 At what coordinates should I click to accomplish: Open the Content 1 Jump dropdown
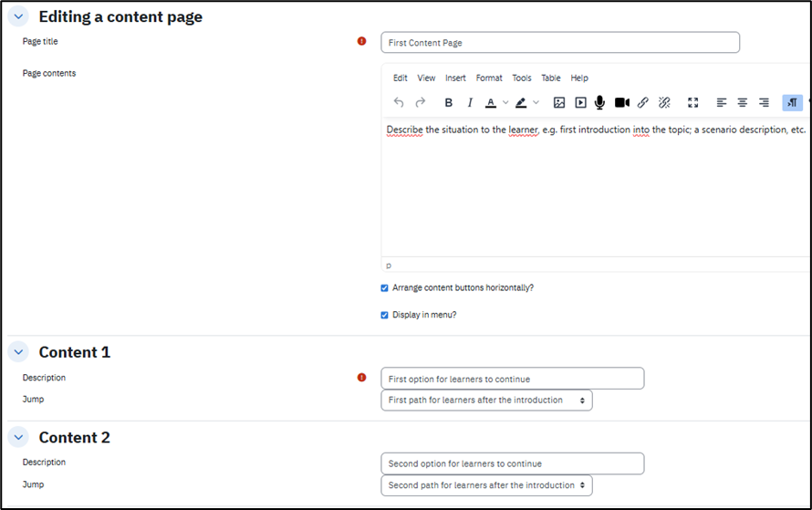click(486, 401)
